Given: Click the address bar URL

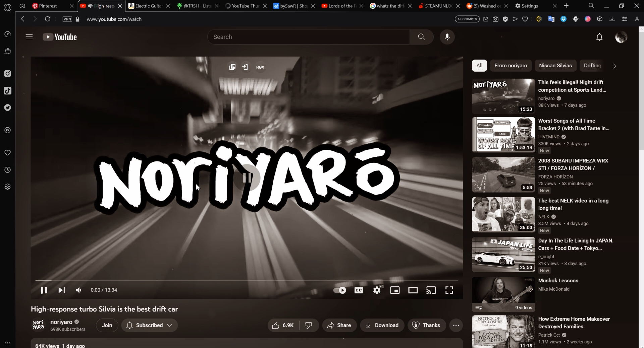Looking at the screenshot, I should pos(114,19).
